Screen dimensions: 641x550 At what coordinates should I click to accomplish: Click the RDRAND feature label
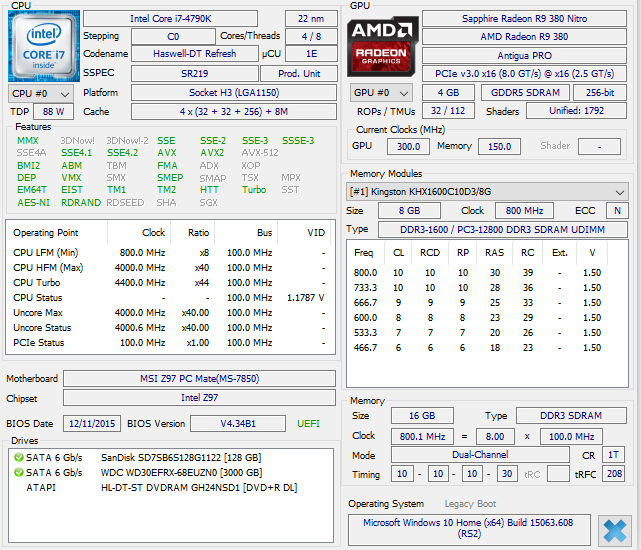[x=81, y=202]
